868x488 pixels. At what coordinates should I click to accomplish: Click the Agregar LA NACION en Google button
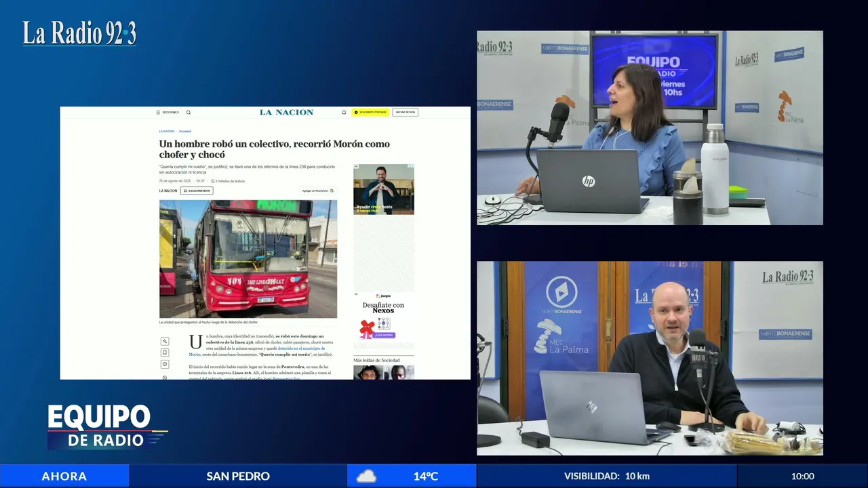point(318,191)
